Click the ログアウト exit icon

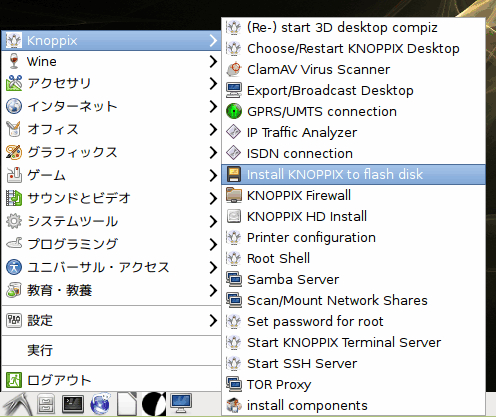click(x=14, y=380)
